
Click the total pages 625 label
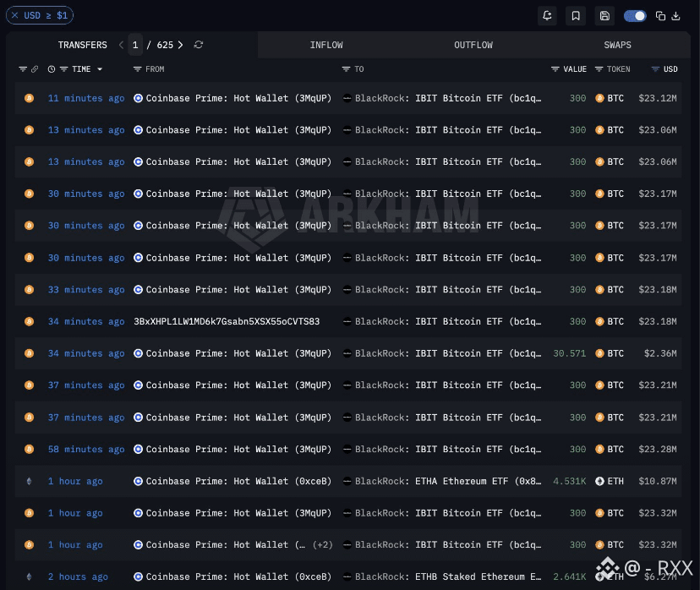point(165,45)
